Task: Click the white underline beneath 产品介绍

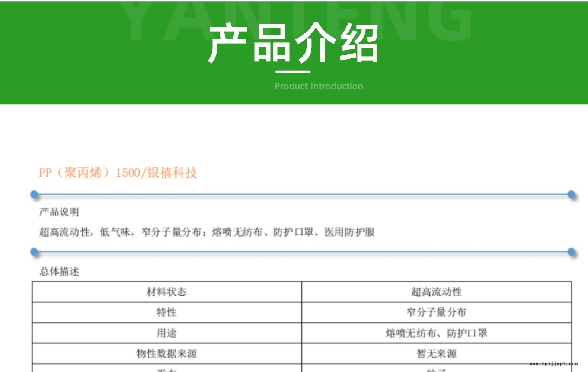Action: (293, 71)
